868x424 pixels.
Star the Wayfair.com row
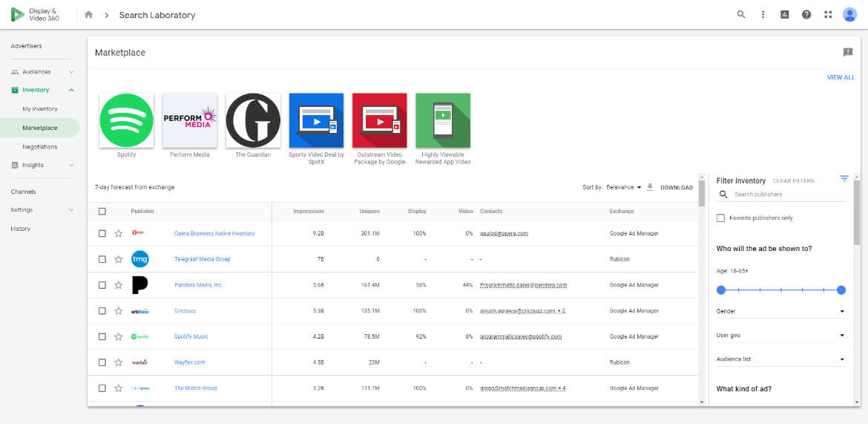tap(118, 362)
